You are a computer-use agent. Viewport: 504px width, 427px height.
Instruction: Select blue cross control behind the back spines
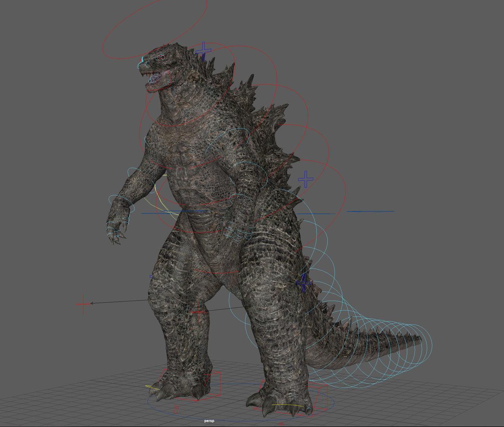306,179
